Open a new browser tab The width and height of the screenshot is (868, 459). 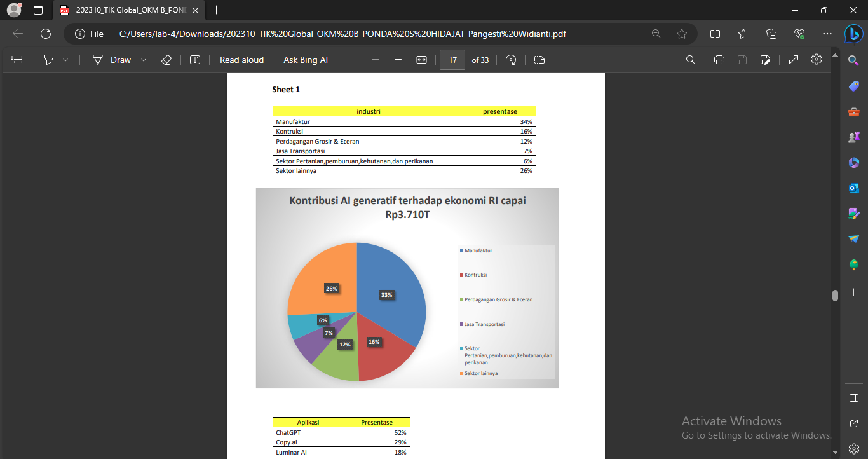[217, 10]
